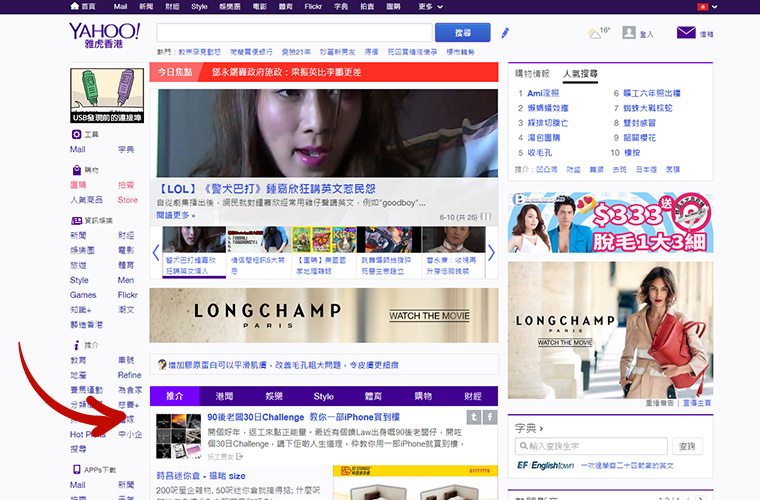
Task: Click Longchamp WATCH THE MOVIE center banner
Action: coord(324,315)
